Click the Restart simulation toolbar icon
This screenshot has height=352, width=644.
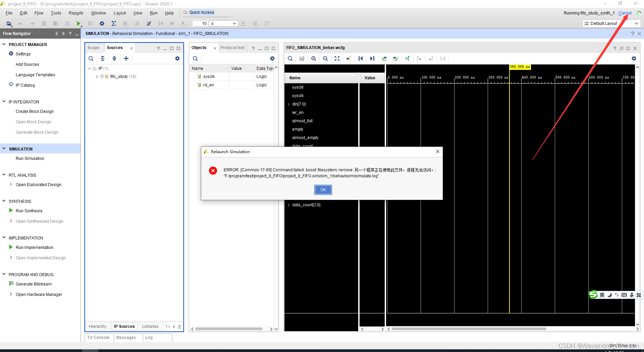coord(161,24)
